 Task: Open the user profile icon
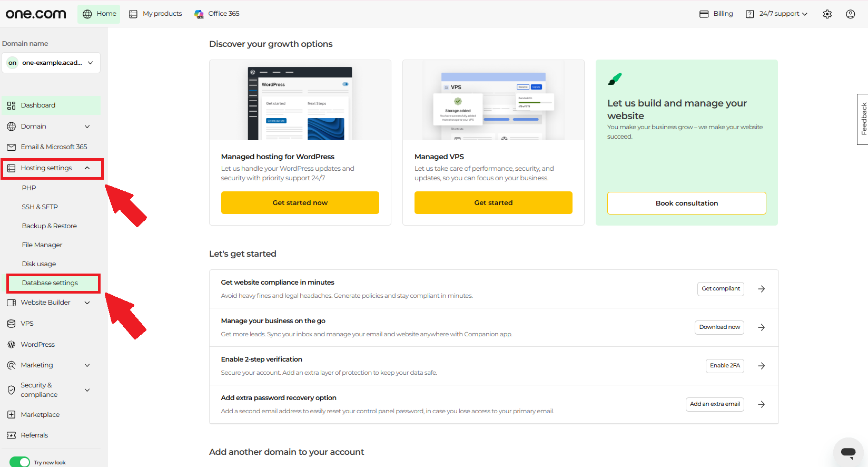point(850,14)
